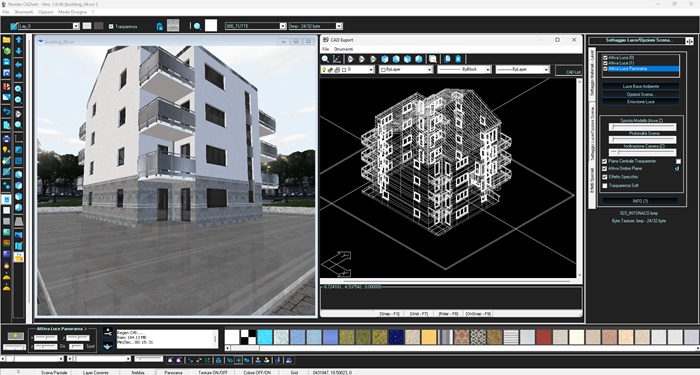
Task: Uncheck the Effetto Specchio option
Action: pyautogui.click(x=605, y=177)
